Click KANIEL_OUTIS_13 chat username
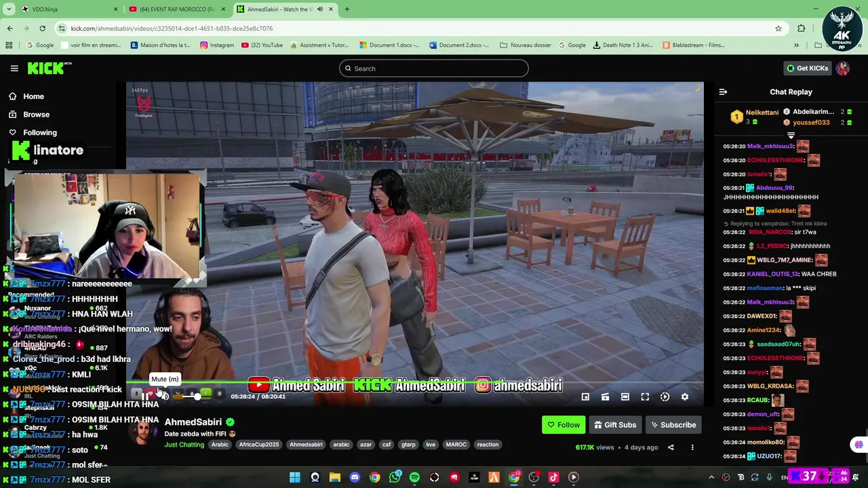Screen dimensions: 868x488 click(x=772, y=274)
